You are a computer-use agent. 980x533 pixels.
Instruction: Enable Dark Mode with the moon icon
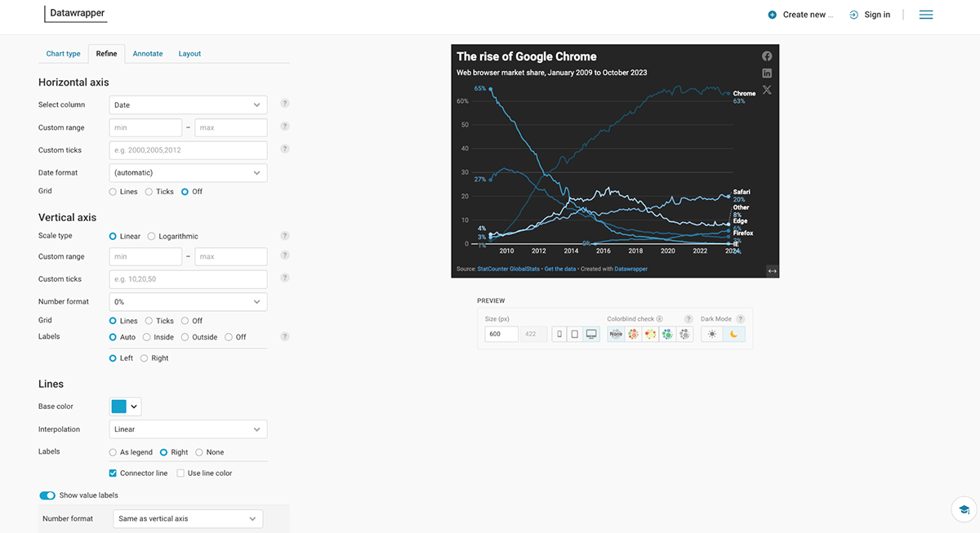pos(733,334)
